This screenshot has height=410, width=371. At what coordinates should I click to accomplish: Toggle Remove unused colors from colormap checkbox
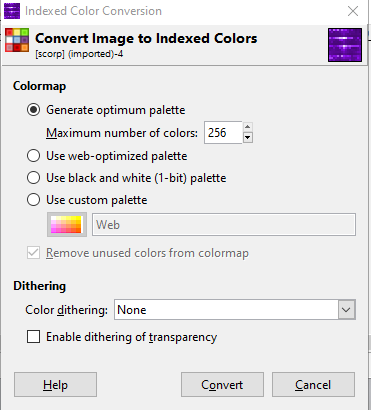[x=34, y=253]
